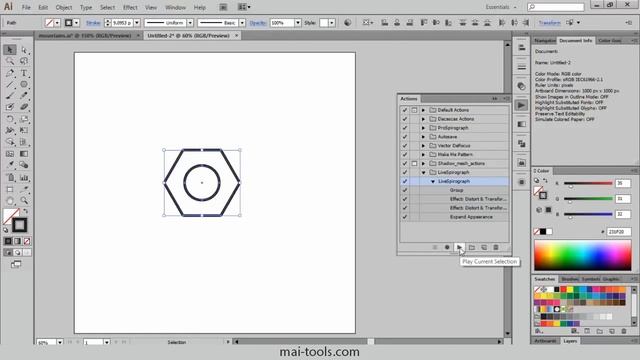Pick a color from the spectrum bar
This screenshot has width=640, height=360.
pyautogui.click(x=582, y=256)
